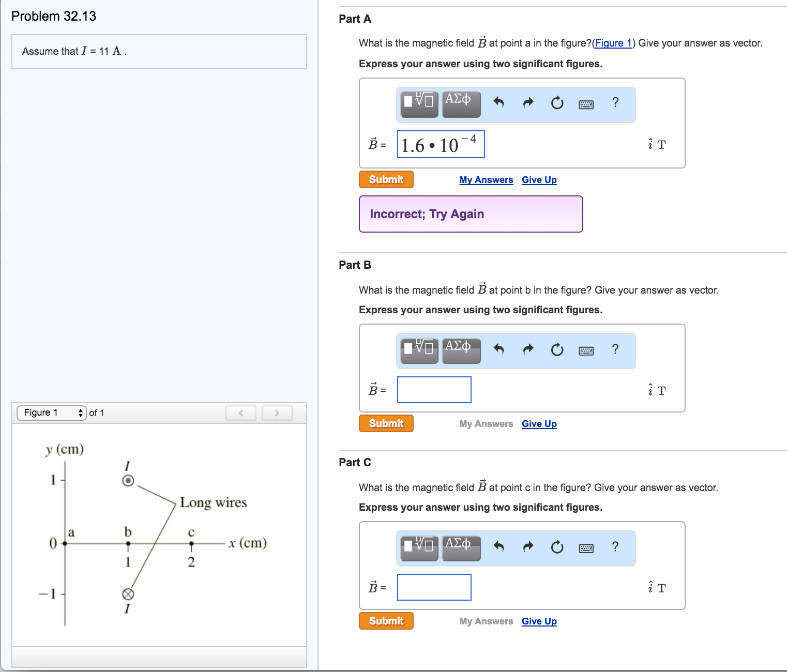Image resolution: width=787 pixels, height=672 pixels.
Task: Click undo arrow in Part B toolbar
Action: coord(498,349)
